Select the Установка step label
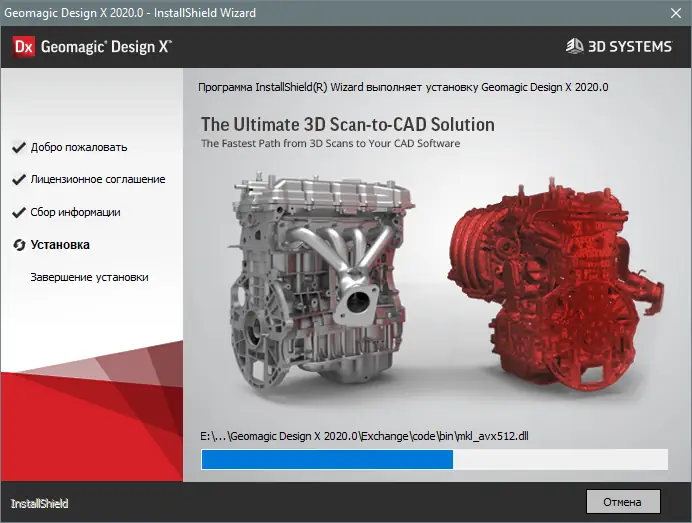Image resolution: width=692 pixels, height=523 pixels. click(x=60, y=245)
